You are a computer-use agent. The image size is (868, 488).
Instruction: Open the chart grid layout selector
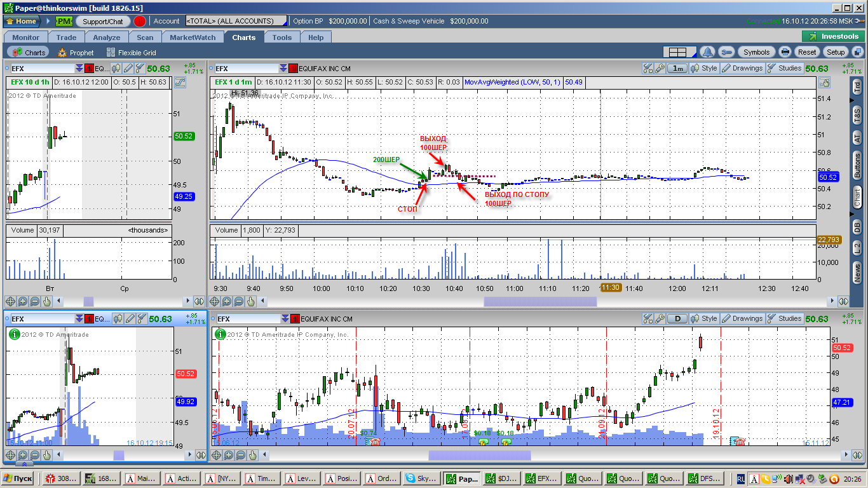click(679, 52)
